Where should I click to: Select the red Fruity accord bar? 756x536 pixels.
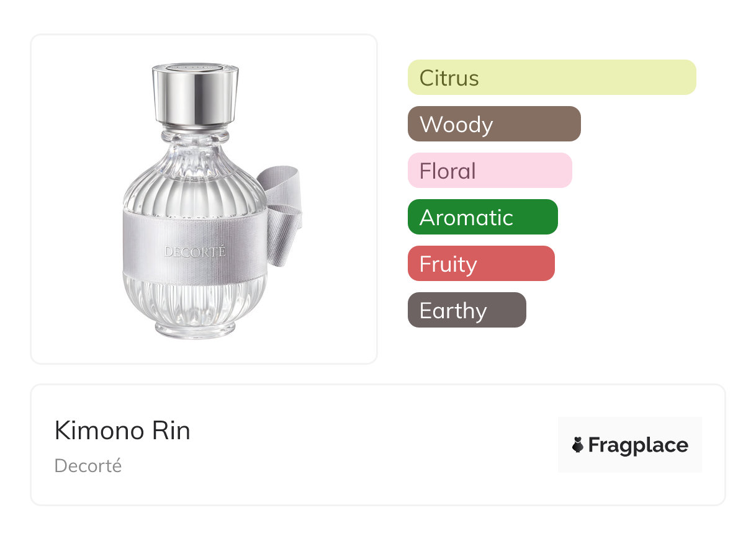coord(480,264)
